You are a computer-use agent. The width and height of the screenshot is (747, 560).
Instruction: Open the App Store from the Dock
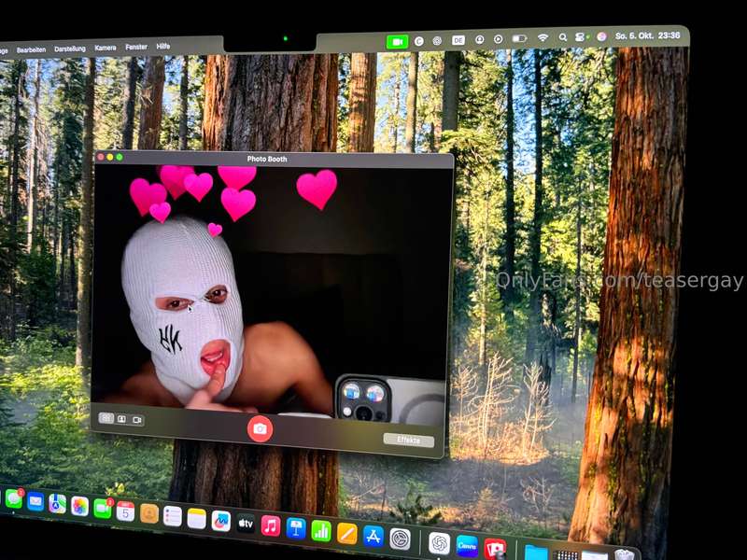coord(373,537)
